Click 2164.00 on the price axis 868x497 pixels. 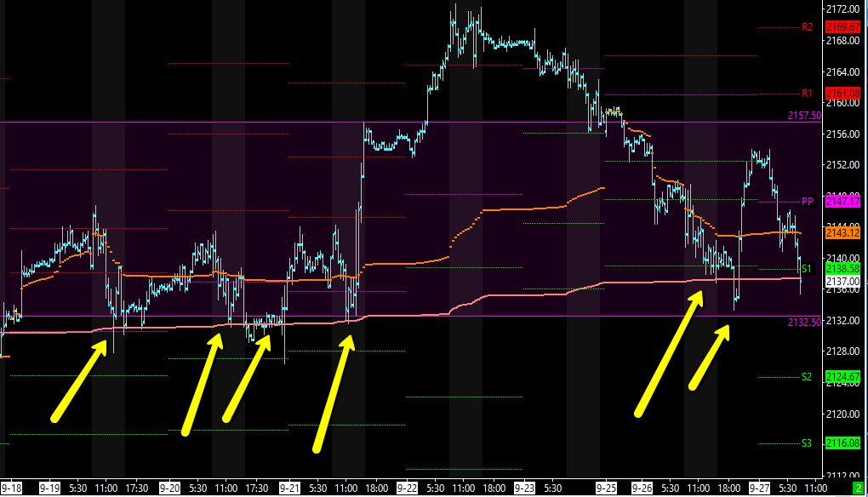842,72
